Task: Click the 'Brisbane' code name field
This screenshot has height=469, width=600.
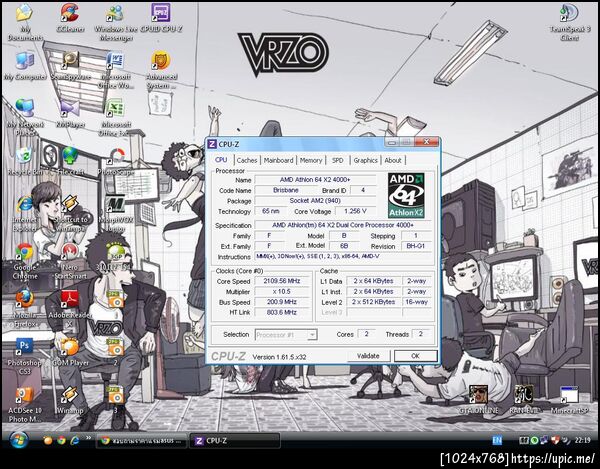Action: pyautogui.click(x=285, y=190)
